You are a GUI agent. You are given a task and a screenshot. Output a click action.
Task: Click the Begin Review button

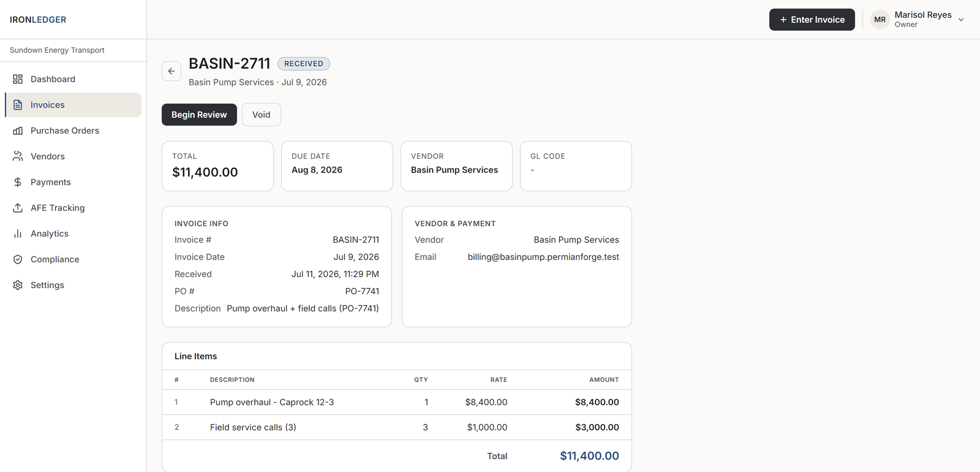[x=199, y=115]
